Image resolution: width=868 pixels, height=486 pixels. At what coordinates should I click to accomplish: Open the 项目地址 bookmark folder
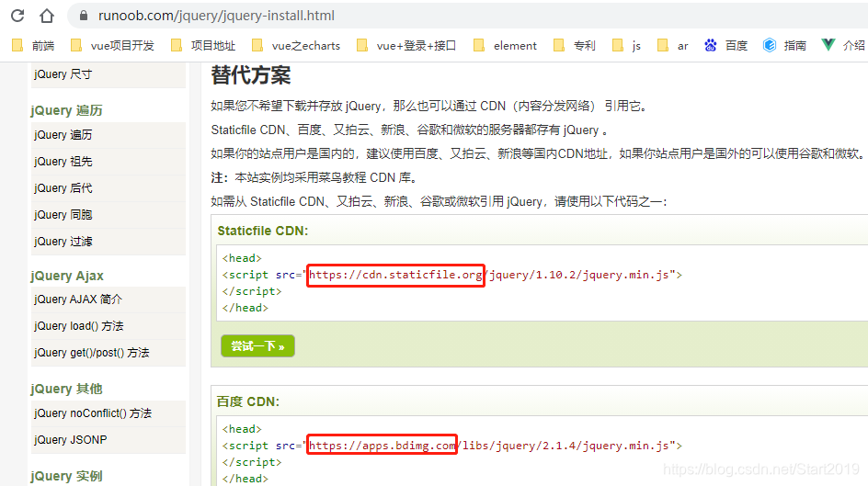click(x=203, y=45)
